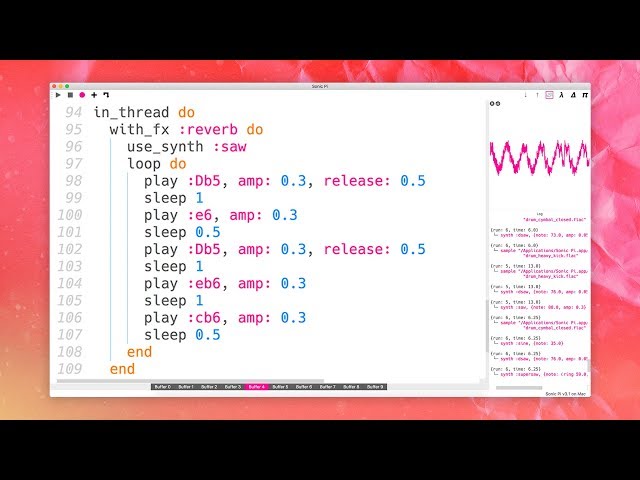640x480 pixels.
Task: Select the active Buffer 4 tab
Action: point(257,387)
